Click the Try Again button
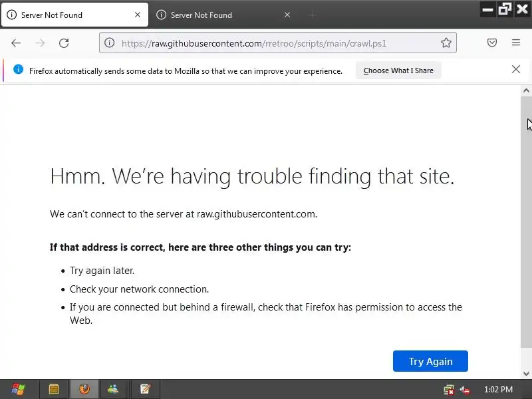The width and height of the screenshot is (532, 399). (x=430, y=361)
